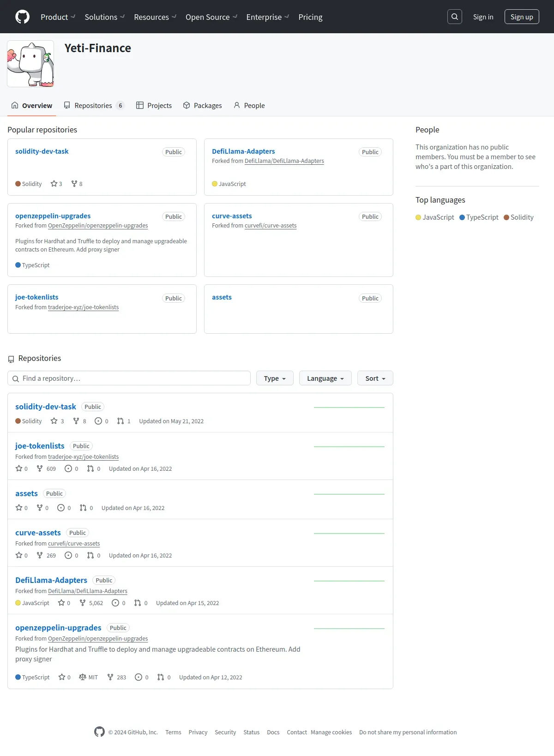This screenshot has height=756, width=554.
Task: Click issues icon in openzeppelin-upgrades row
Action: coord(138,677)
